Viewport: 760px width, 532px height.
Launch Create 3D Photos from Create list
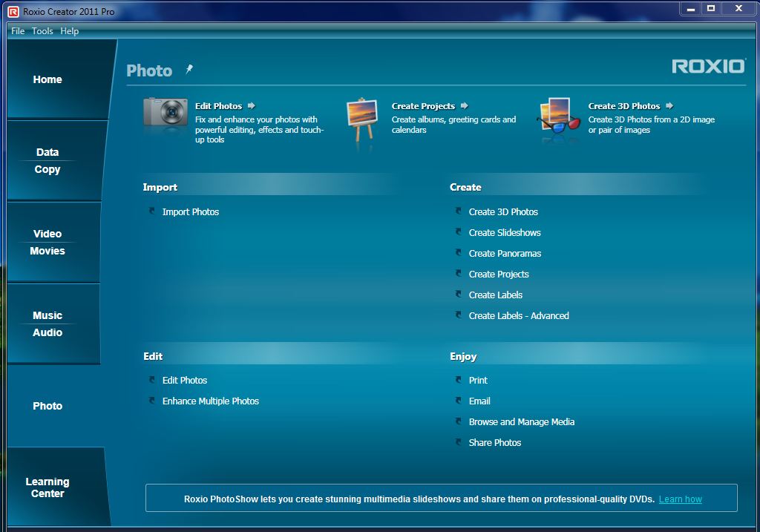[x=503, y=211]
